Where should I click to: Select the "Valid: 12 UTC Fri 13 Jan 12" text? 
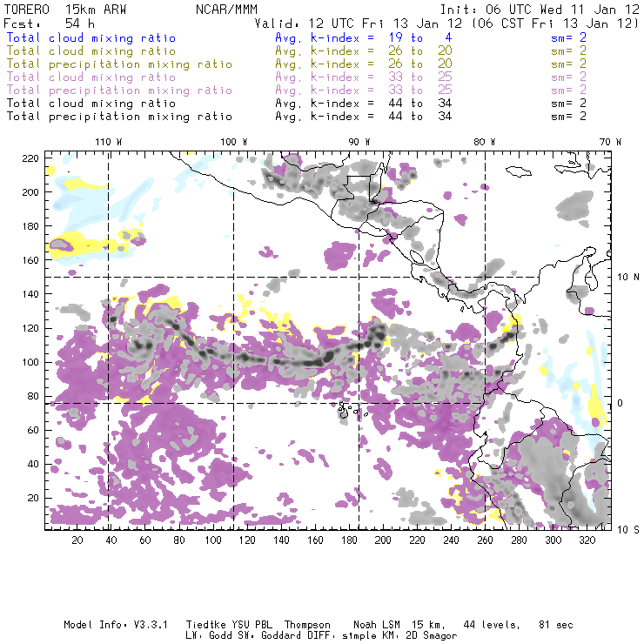(359, 23)
